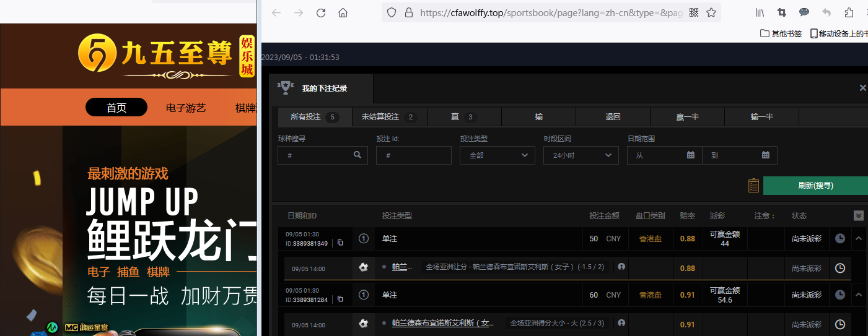This screenshot has height=336, width=868.
Task: Go to 电子游艺 in the casino navigation
Action: click(186, 108)
